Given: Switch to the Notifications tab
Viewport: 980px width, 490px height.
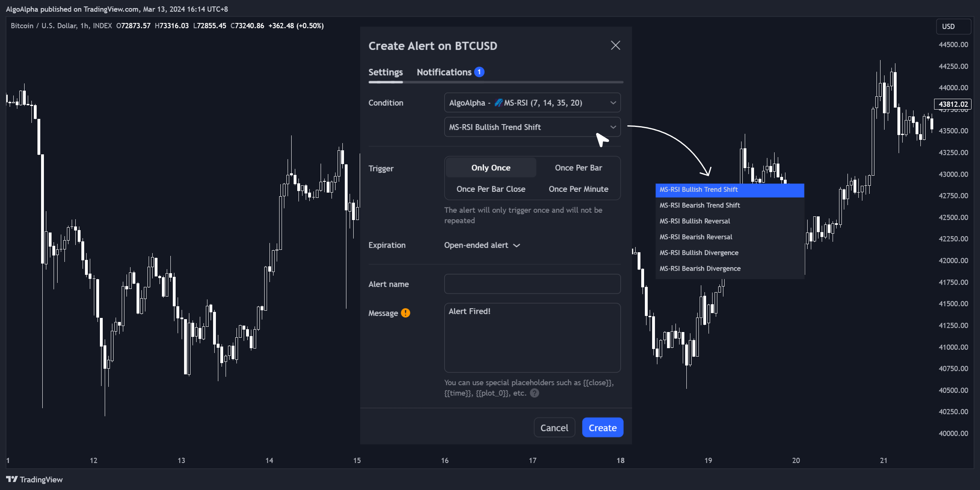Looking at the screenshot, I should click(444, 72).
